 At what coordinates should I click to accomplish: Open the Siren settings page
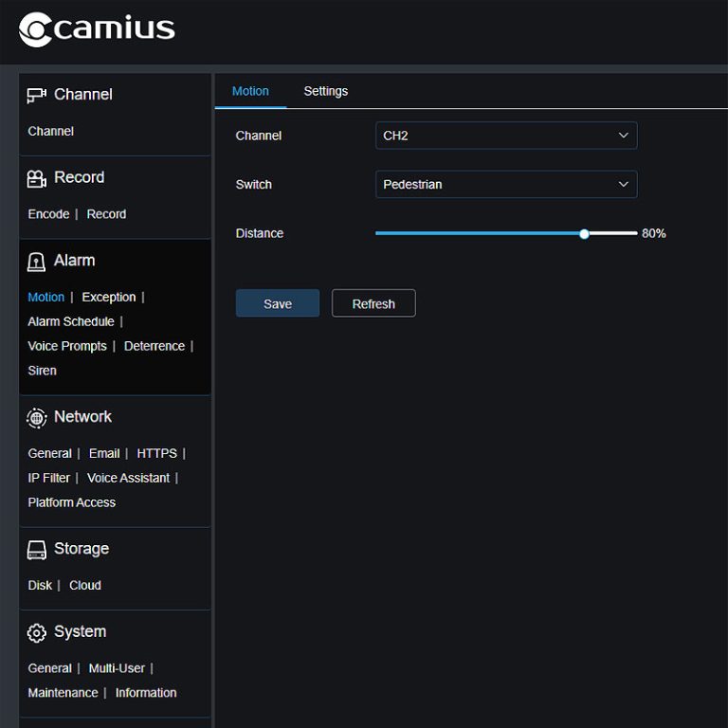(42, 371)
